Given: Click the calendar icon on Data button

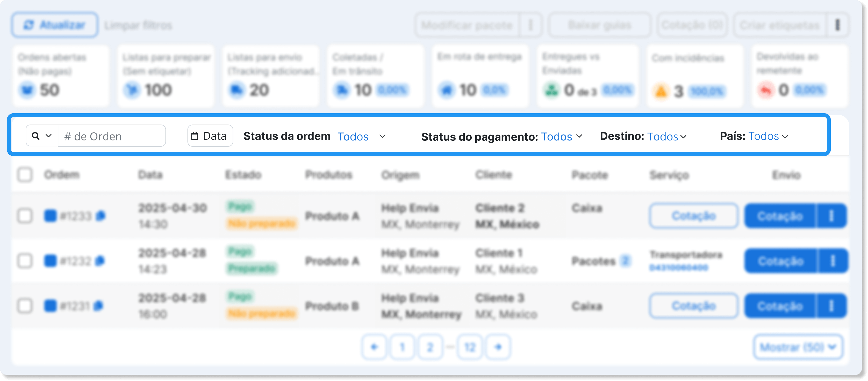Looking at the screenshot, I should 195,136.
